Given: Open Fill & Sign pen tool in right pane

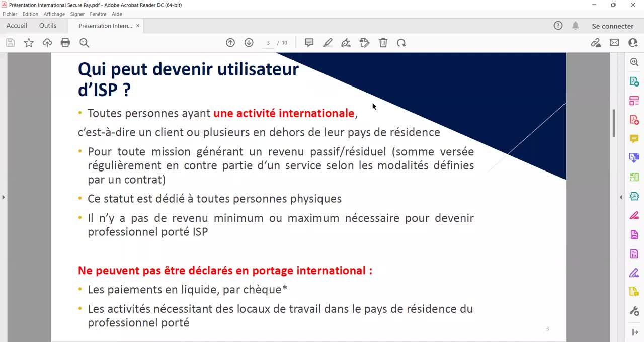Looking at the screenshot, I should click(634, 273).
